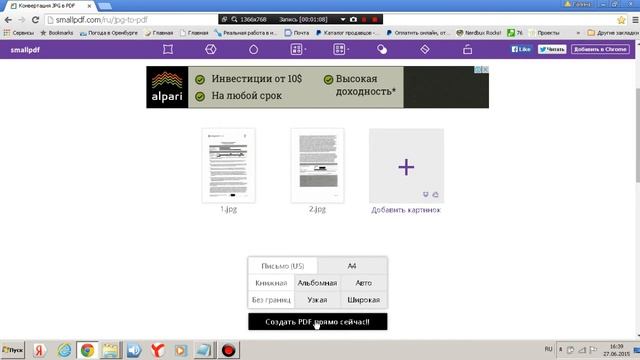The width and height of the screenshot is (640, 360).
Task: Click the Добавить картинок link
Action: 406,210
